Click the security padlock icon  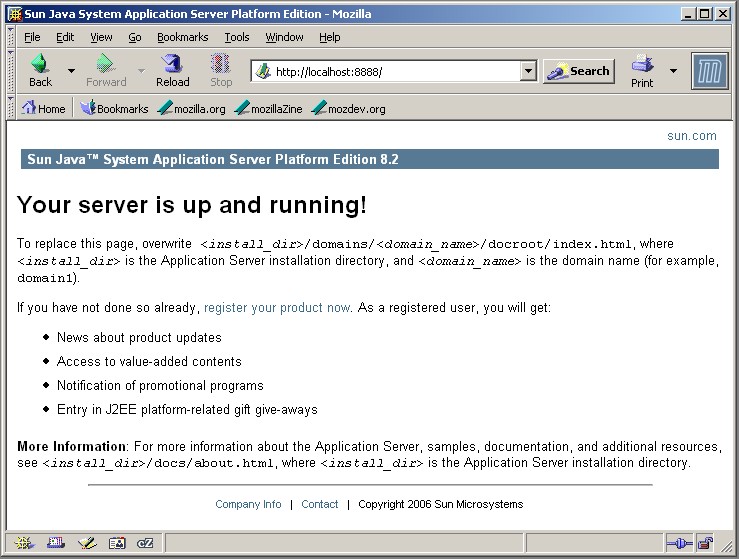[705, 543]
